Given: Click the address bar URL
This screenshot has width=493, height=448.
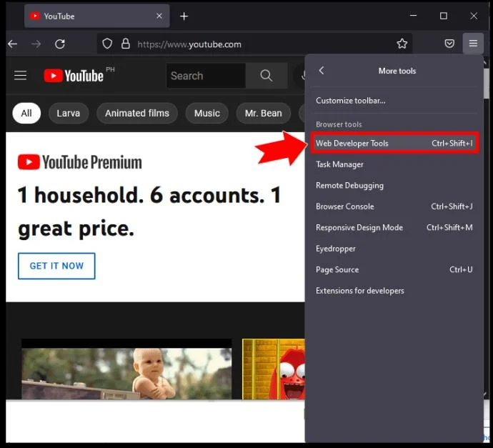Looking at the screenshot, I should pyautogui.click(x=189, y=44).
